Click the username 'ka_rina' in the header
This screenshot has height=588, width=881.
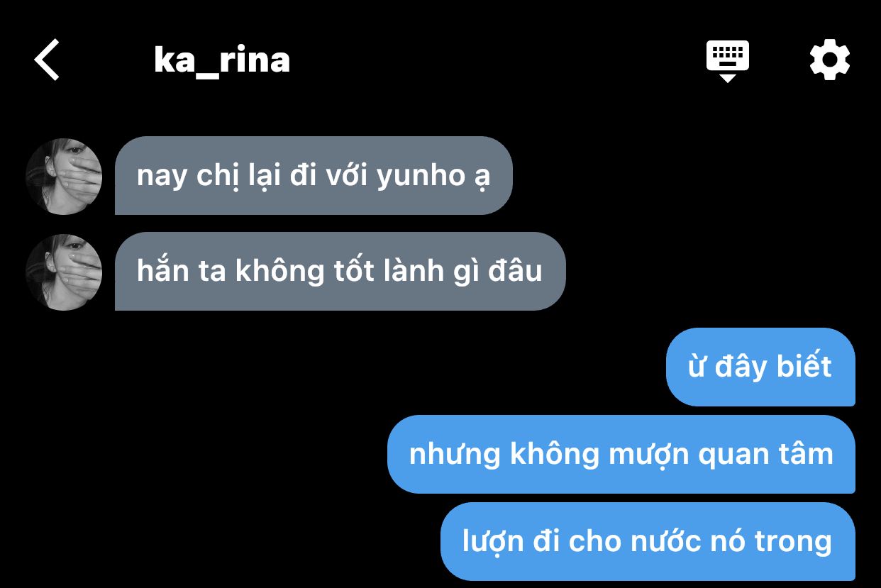(x=222, y=61)
